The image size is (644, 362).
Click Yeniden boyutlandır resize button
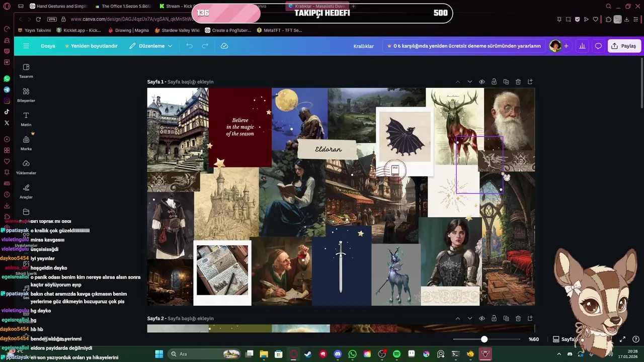click(x=91, y=46)
